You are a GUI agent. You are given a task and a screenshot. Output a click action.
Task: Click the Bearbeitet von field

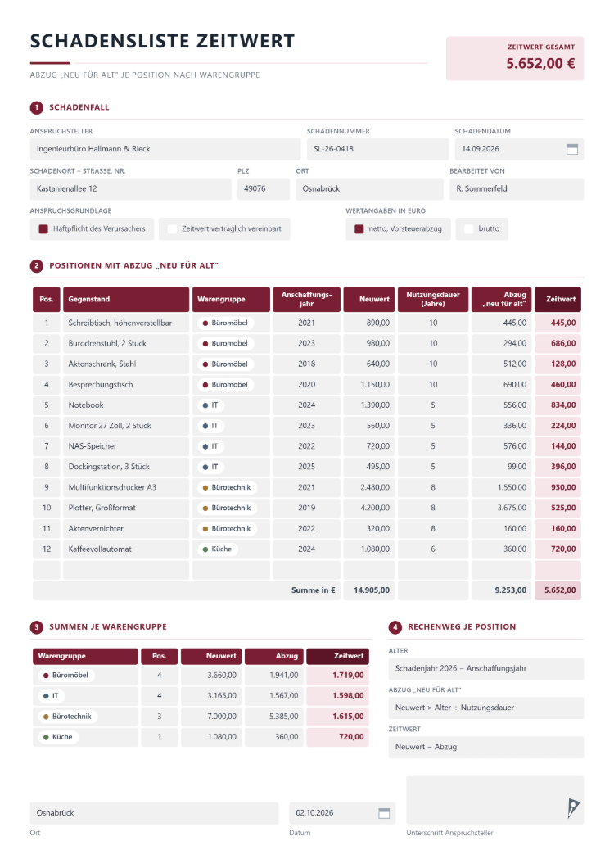click(517, 189)
